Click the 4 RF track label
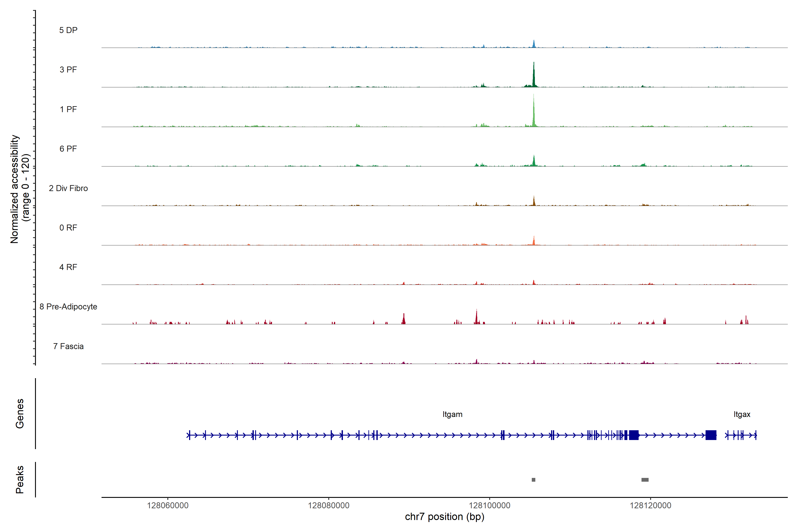 (x=68, y=267)
